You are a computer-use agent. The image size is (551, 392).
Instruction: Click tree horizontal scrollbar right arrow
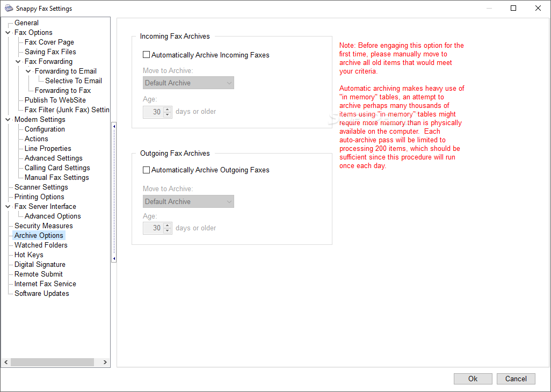point(105,362)
